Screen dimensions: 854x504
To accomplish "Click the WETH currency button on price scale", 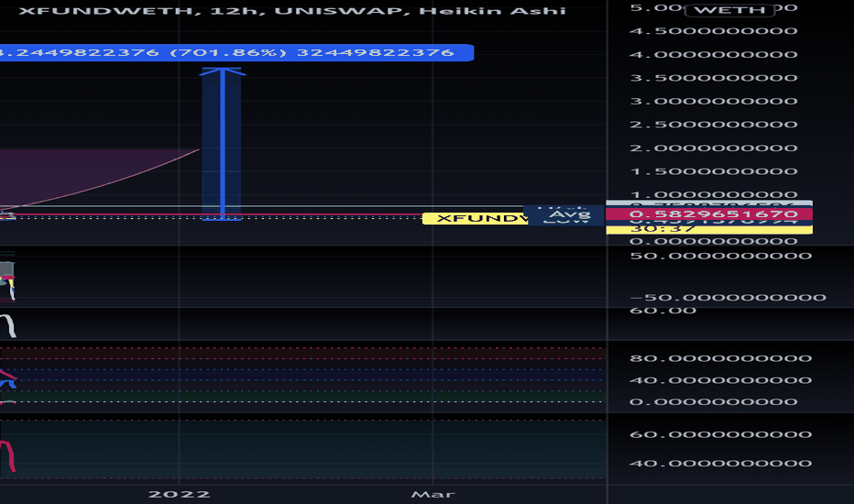I will tap(729, 10).
